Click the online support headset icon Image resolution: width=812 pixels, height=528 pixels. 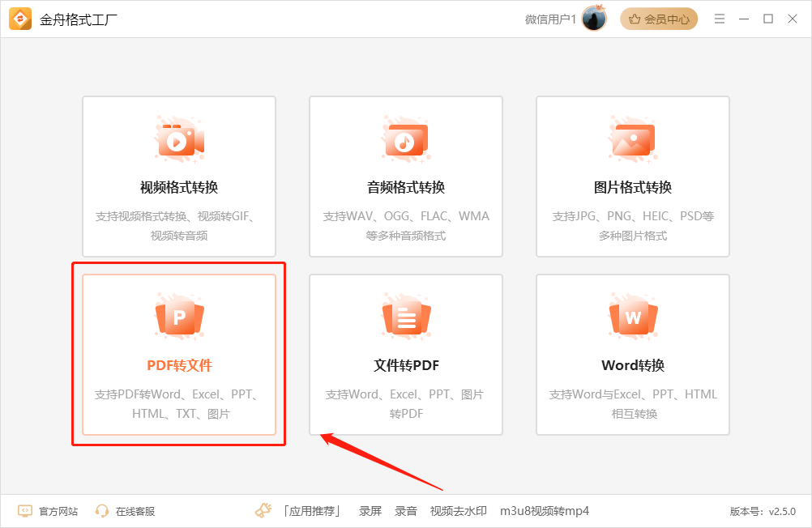coord(102,511)
